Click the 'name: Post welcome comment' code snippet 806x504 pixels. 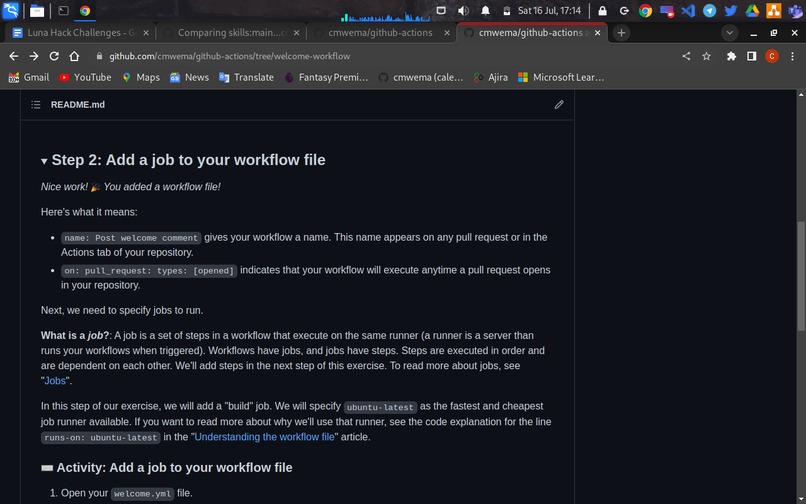tap(131, 238)
